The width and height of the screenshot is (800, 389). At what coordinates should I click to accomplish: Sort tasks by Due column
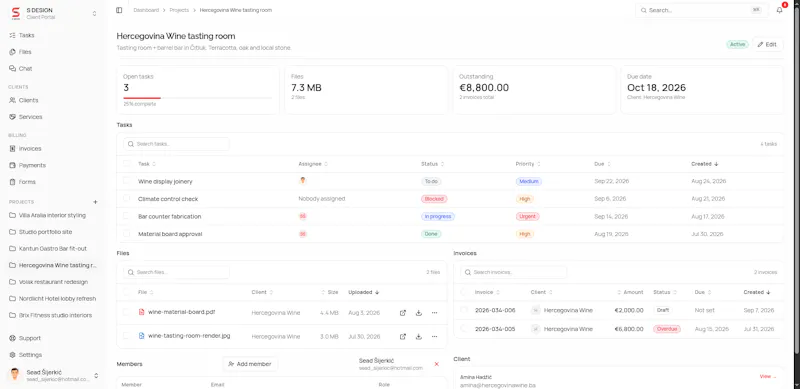[x=603, y=164]
